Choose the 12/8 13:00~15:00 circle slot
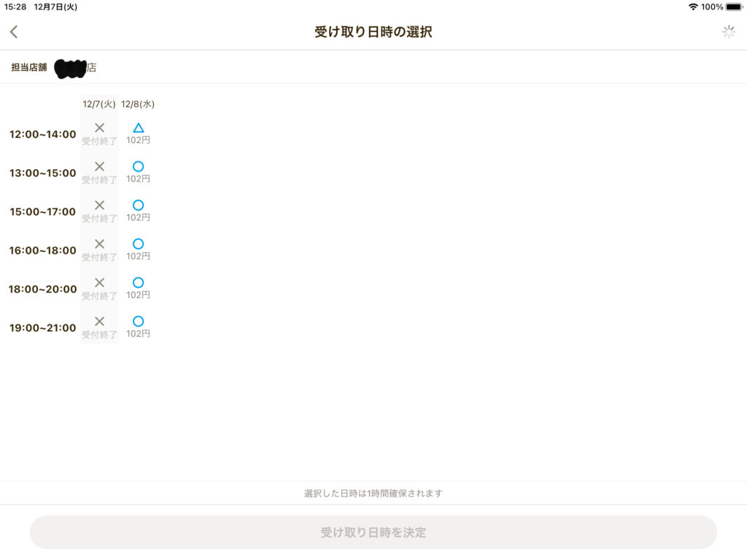Image resolution: width=747 pixels, height=560 pixels. 138,166
